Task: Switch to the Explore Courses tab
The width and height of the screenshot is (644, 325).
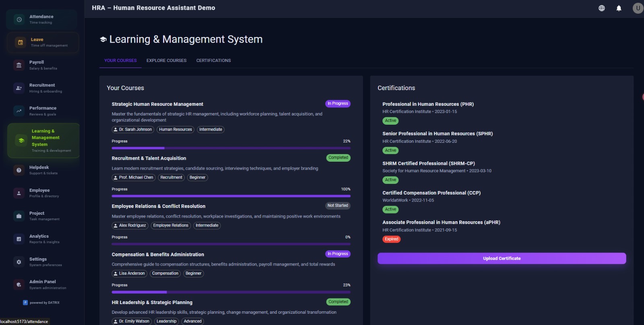Action: pyautogui.click(x=166, y=61)
